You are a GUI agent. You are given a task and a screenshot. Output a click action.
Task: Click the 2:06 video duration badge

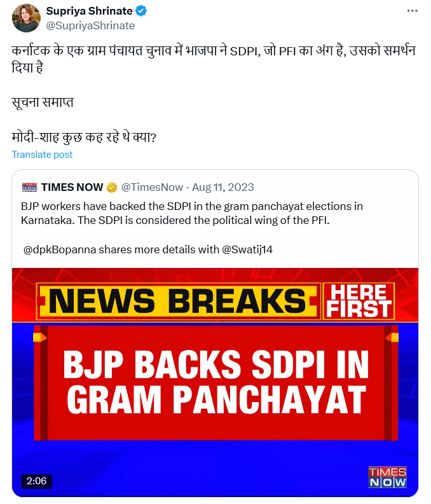pos(36,481)
